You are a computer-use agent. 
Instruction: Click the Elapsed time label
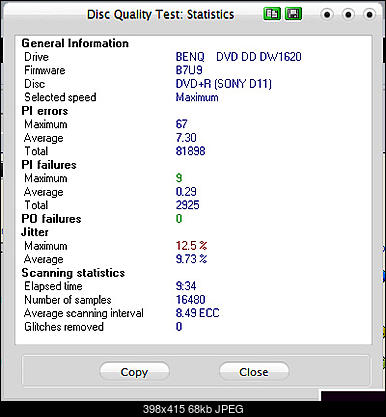[53, 286]
